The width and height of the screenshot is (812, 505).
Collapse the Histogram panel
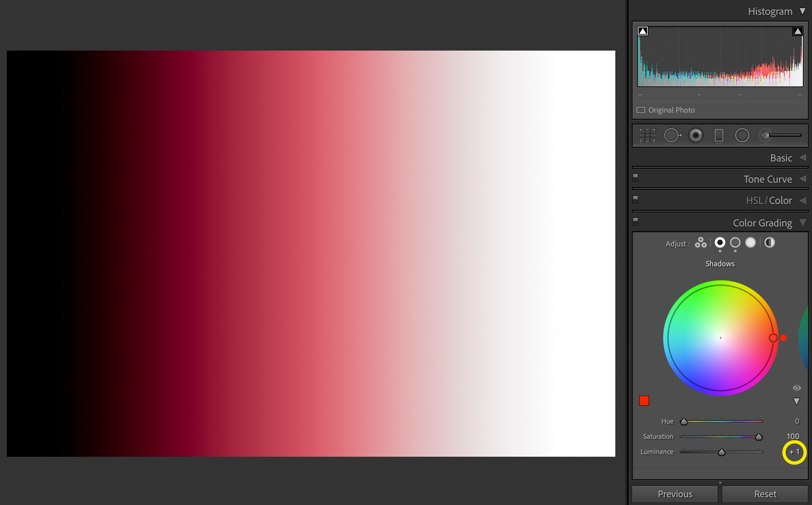pos(802,11)
